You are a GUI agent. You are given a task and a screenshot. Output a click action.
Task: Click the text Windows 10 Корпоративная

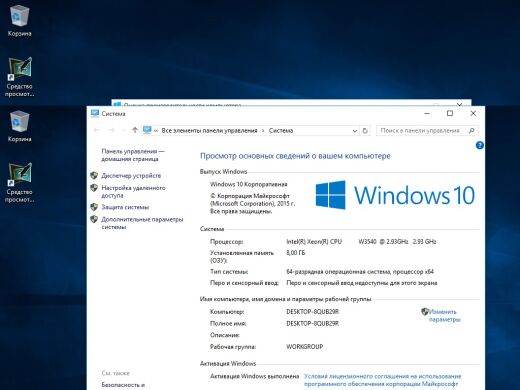[248, 184]
